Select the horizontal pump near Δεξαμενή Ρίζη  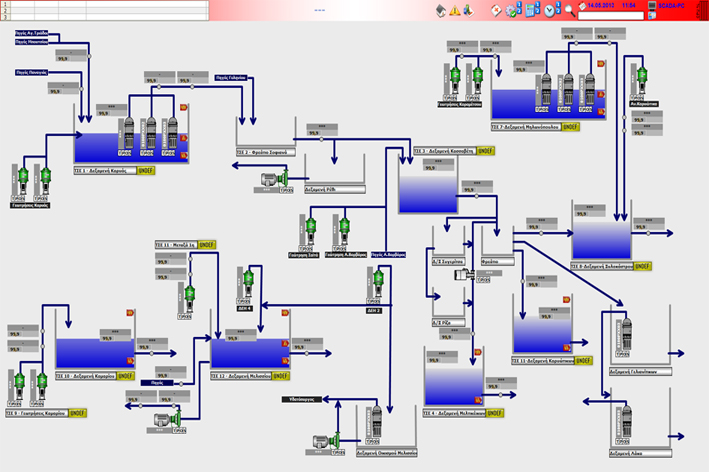pos(270,179)
